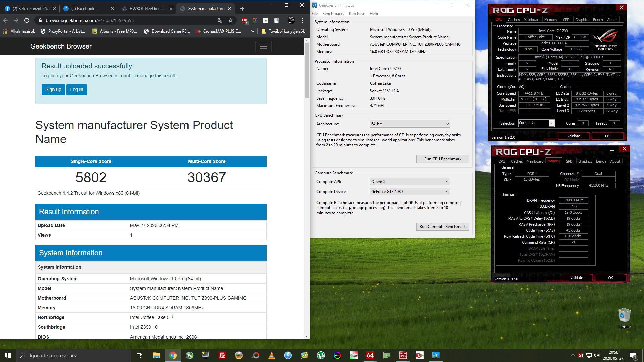Reload the Geekbench Browser page
Screen dimensions: 644x362
27,20
